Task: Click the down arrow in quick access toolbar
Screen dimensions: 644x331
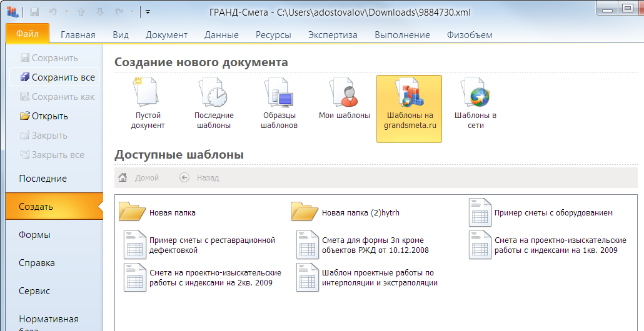Action: pos(100,12)
